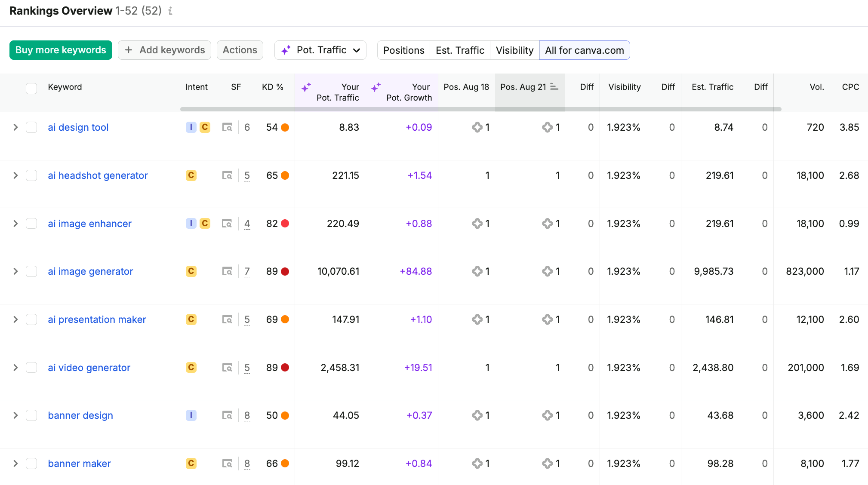868x485 pixels.
Task: Click the info icon beside Rankings Overview
Action: tap(170, 11)
